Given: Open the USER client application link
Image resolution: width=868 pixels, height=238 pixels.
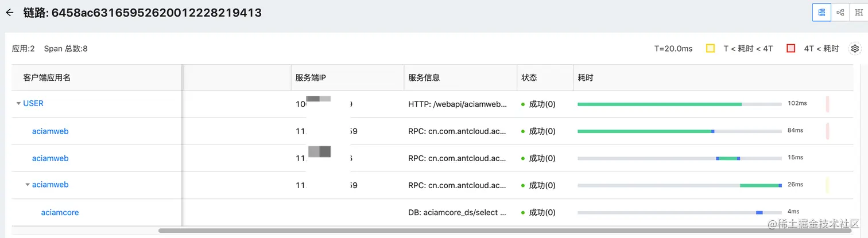Looking at the screenshot, I should click(33, 104).
